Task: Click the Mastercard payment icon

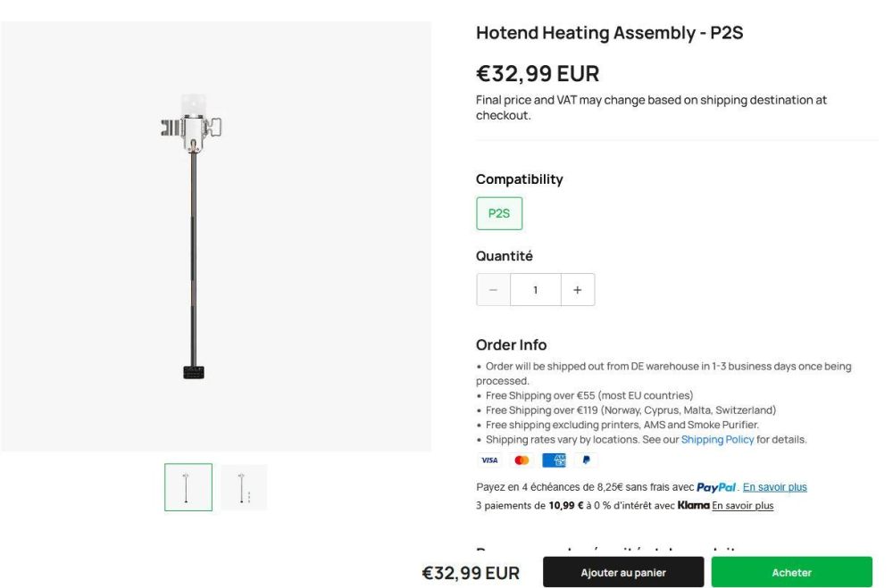Action: tap(522, 460)
